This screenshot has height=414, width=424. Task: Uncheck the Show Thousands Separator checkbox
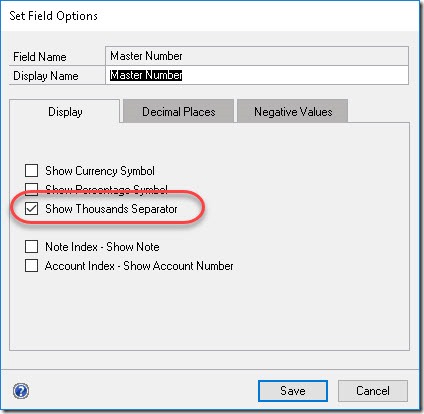tap(31, 209)
